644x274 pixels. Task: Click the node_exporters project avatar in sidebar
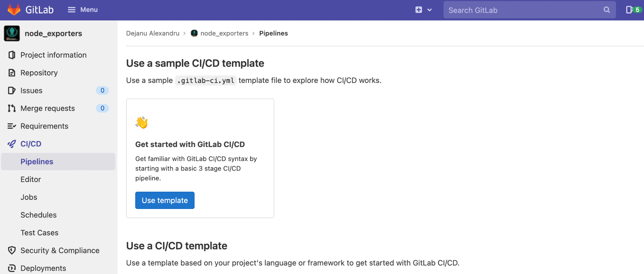click(12, 33)
